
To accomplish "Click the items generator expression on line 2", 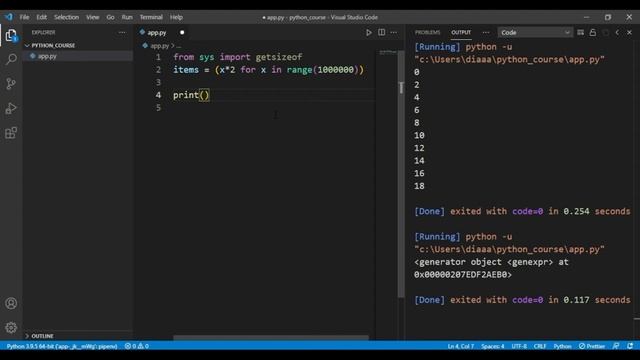I will [x=289, y=70].
